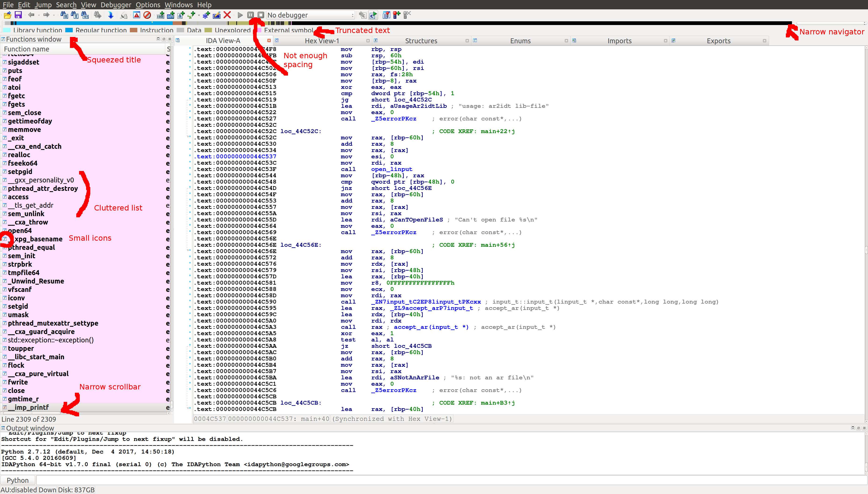Click binoculars search for immediate value icon
868x494 pixels.
click(64, 15)
